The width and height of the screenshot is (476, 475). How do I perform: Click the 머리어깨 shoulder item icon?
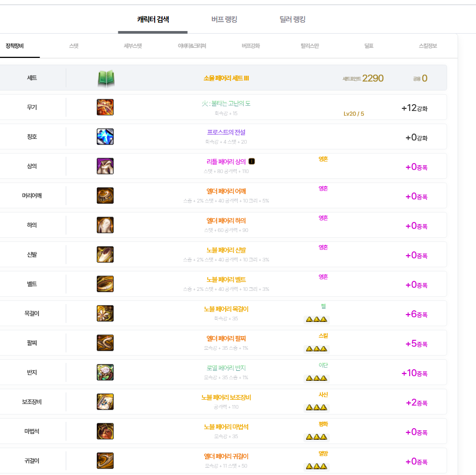[x=105, y=196]
